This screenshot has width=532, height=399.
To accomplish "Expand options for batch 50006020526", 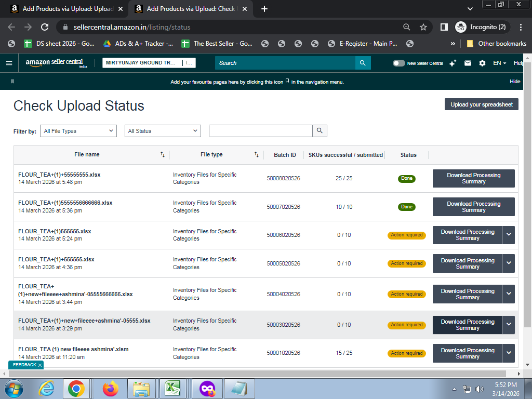I will coord(509,235).
